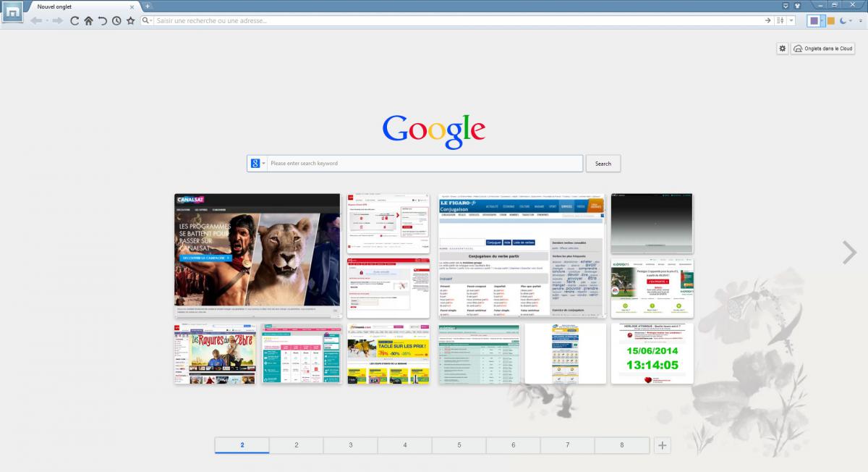Expand the dropdown beside the purple square icon
Viewport: 868px width, 472px height.
(x=822, y=21)
